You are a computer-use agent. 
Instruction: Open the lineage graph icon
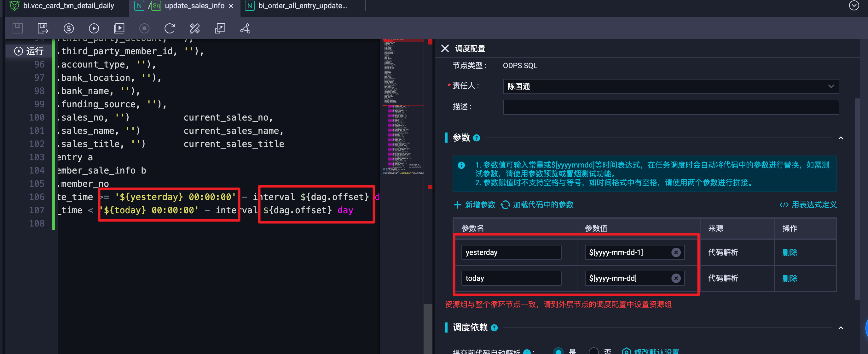tap(245, 28)
